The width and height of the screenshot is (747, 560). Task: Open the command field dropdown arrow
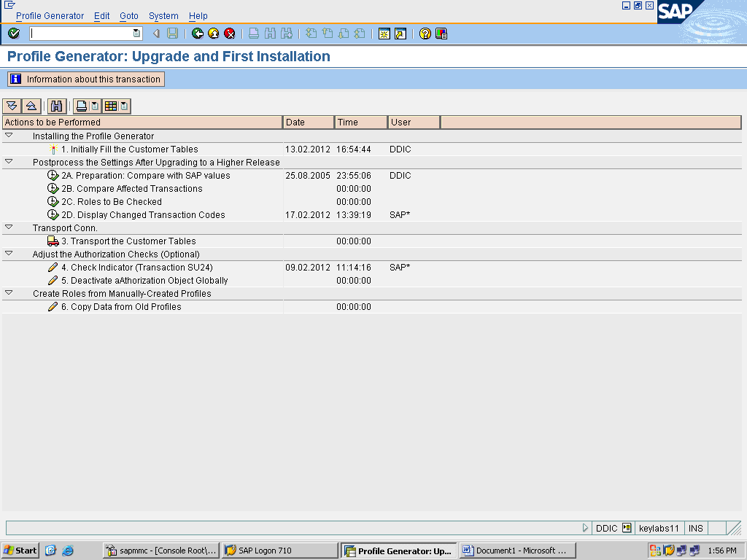pyautogui.click(x=135, y=33)
